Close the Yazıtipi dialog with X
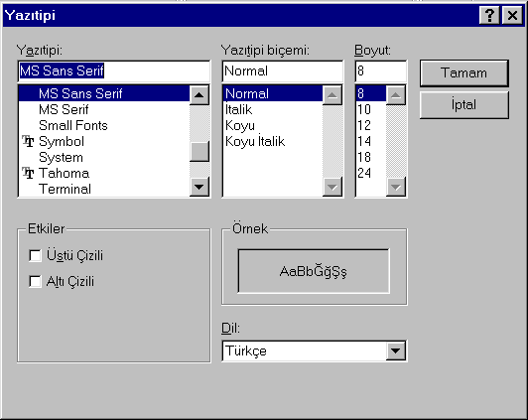528x420 pixels. pos(512,15)
